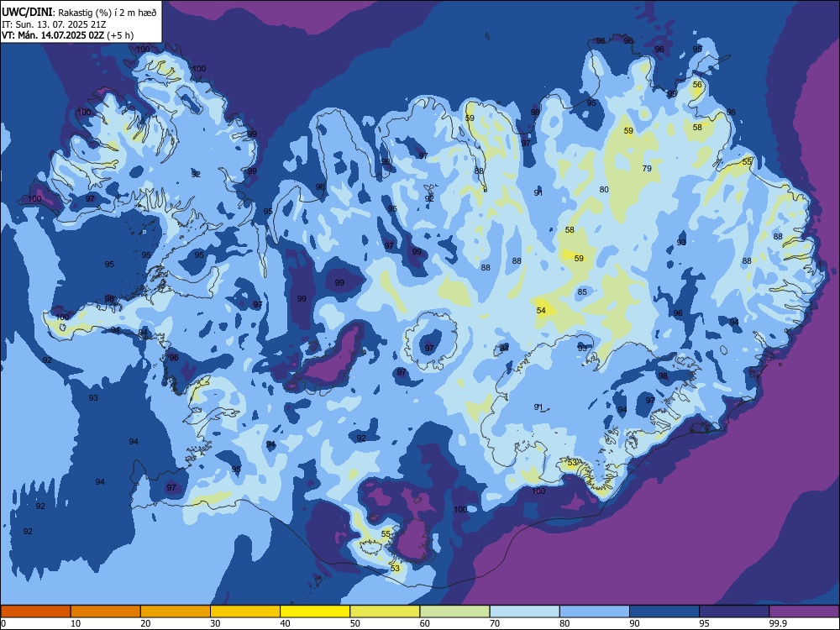Click the '20' legend tick label
This screenshot has height=630, width=840.
tap(145, 623)
